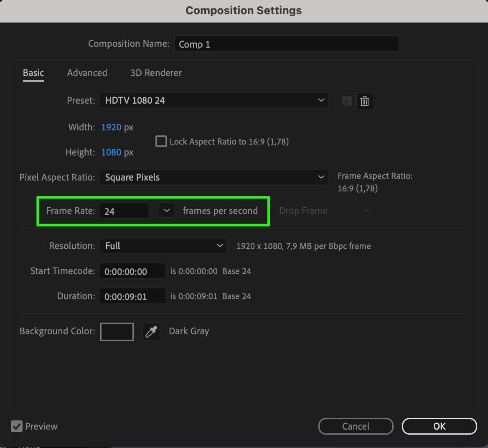Switch to the 3D Renderer tab
The height and width of the screenshot is (448, 488).
click(x=156, y=73)
